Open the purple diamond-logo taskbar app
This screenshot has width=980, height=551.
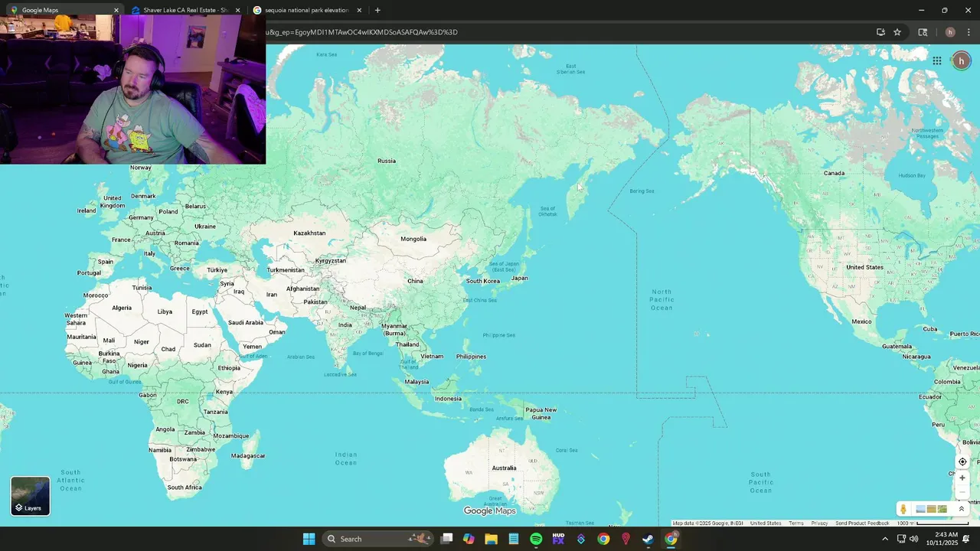(581, 539)
